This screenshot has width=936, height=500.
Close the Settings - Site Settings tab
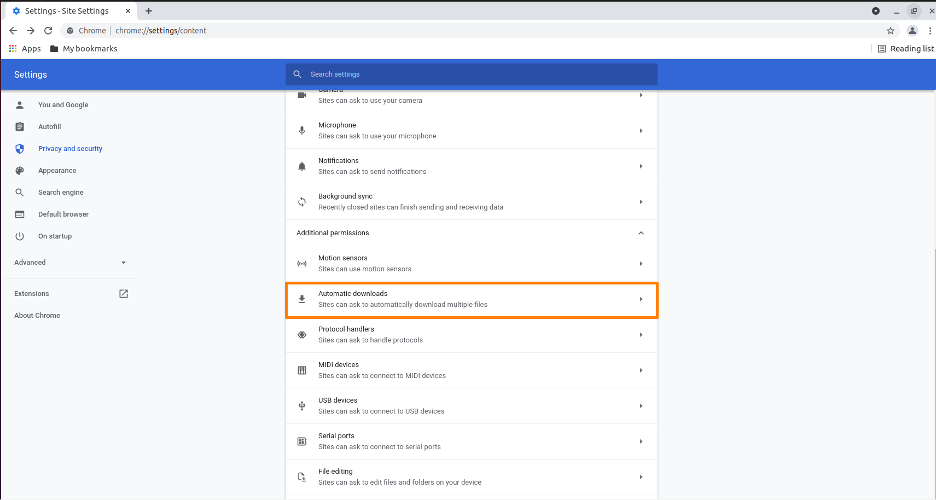(128, 11)
